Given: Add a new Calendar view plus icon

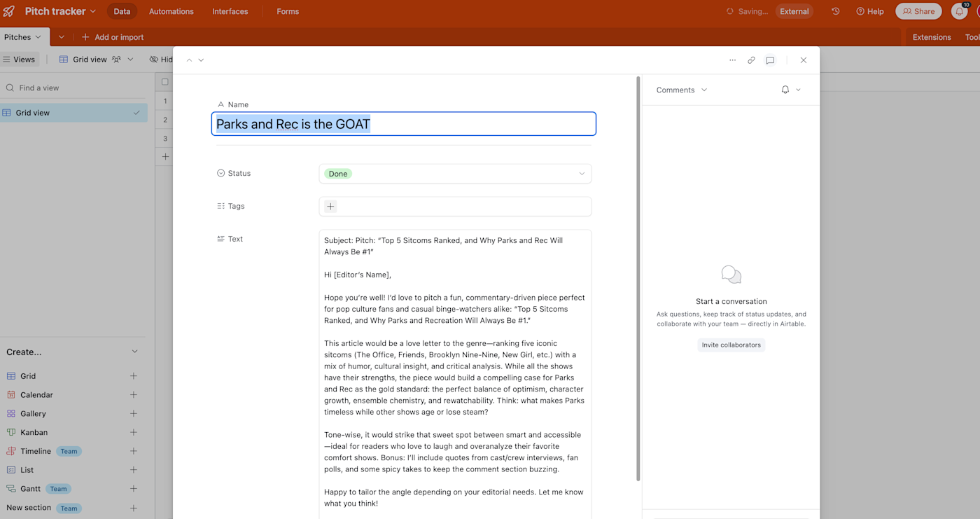Looking at the screenshot, I should pyautogui.click(x=134, y=395).
